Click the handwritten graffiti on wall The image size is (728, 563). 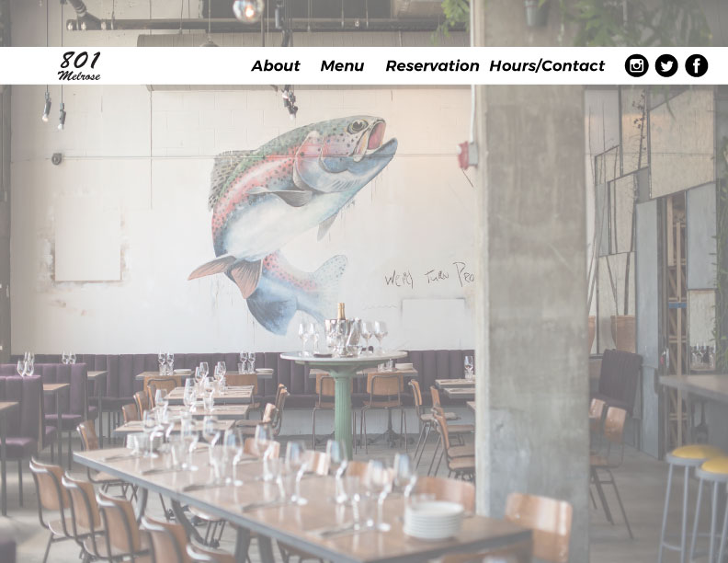click(x=429, y=277)
